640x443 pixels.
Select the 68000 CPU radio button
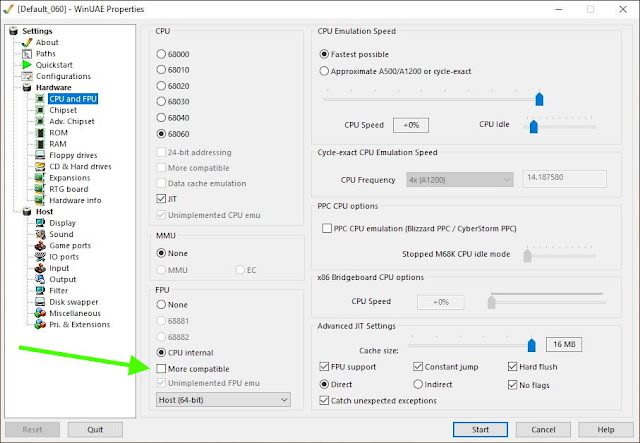[161, 54]
